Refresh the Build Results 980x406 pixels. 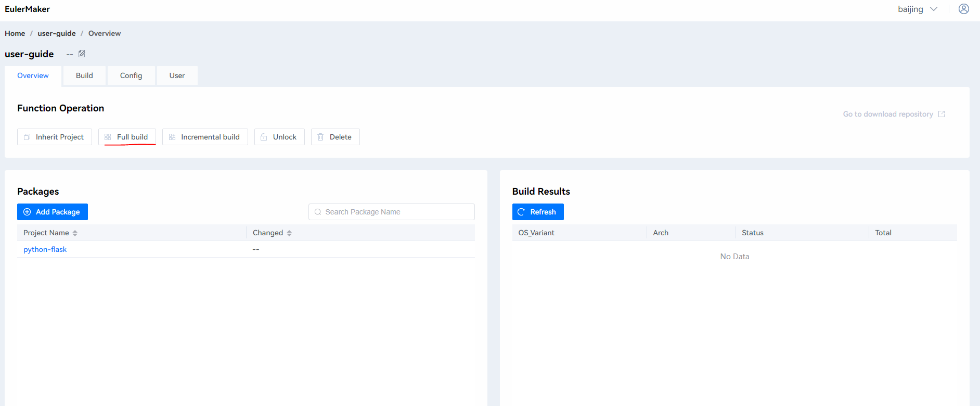point(537,212)
